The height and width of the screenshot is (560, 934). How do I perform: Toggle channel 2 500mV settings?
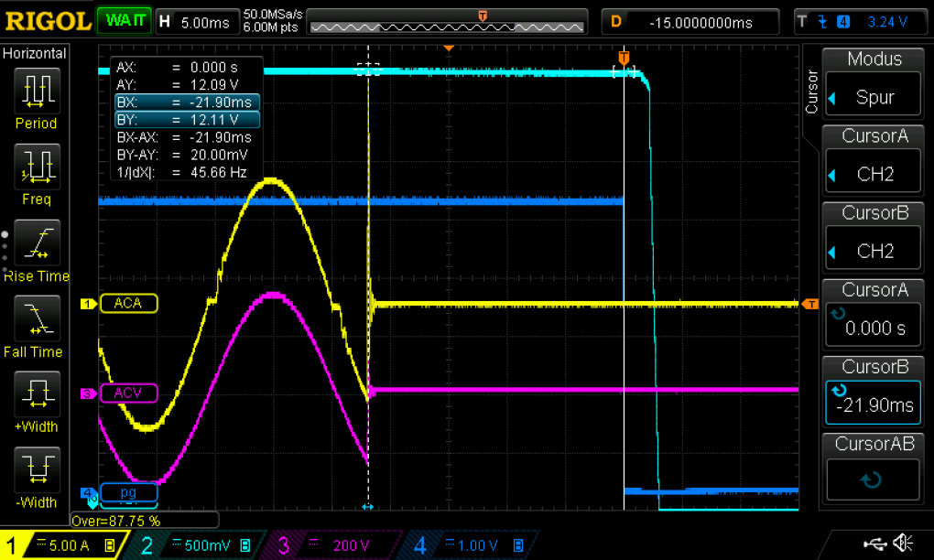[x=197, y=545]
